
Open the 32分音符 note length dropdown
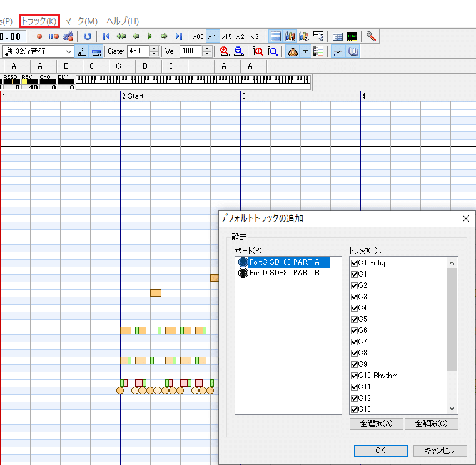tap(38, 51)
